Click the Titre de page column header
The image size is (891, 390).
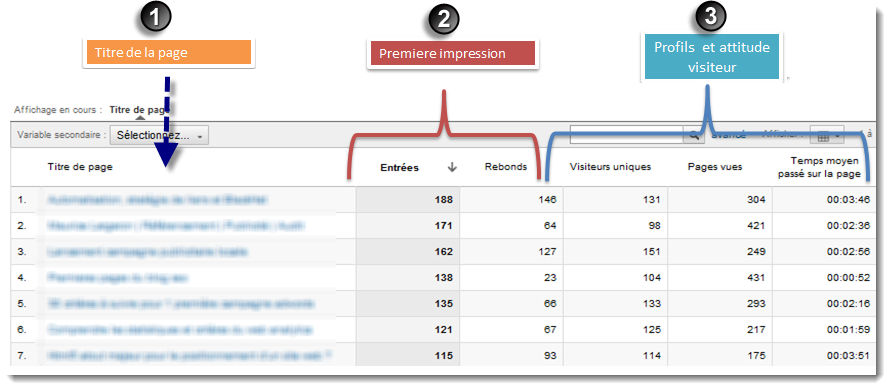pyautogui.click(x=80, y=167)
